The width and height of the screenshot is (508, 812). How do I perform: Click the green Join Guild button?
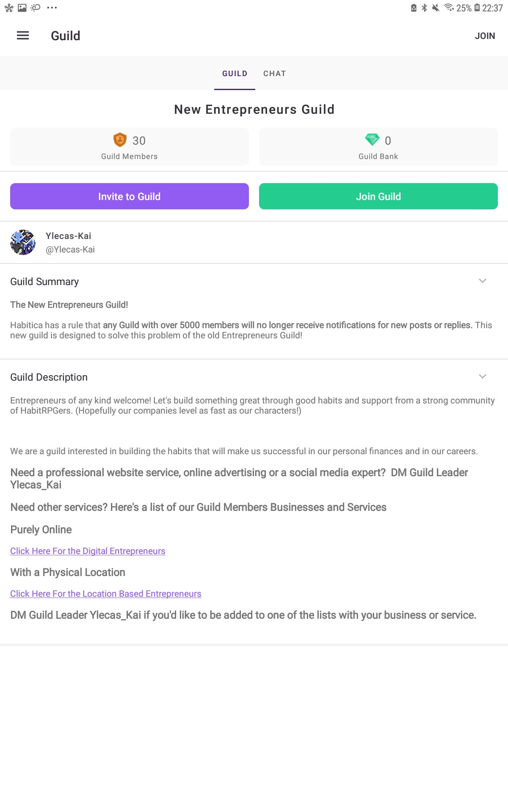point(378,196)
